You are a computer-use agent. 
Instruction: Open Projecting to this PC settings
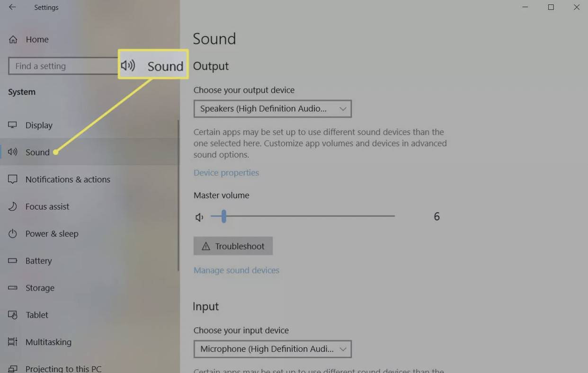click(63, 368)
